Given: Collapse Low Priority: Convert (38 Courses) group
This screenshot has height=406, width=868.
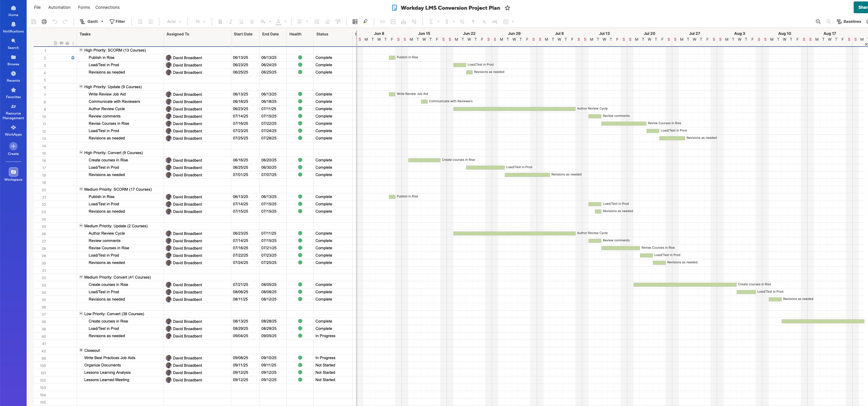Looking at the screenshot, I should pos(81,314).
